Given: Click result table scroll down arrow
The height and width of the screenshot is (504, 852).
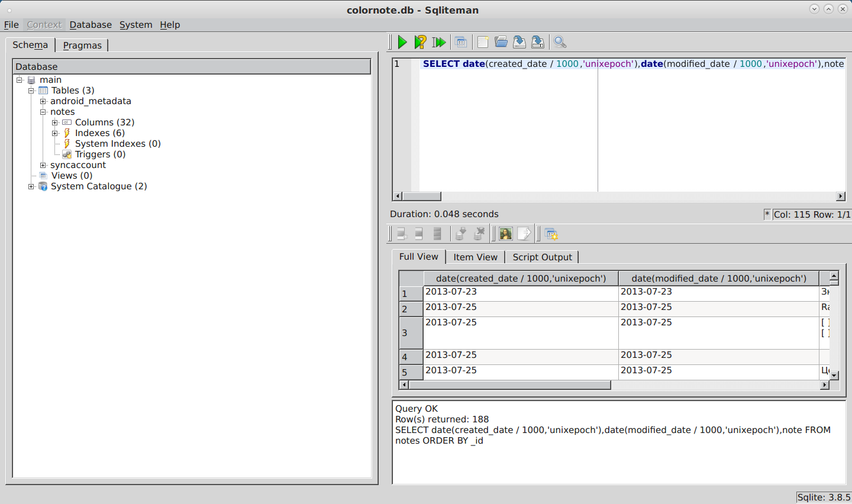Looking at the screenshot, I should coord(834,375).
